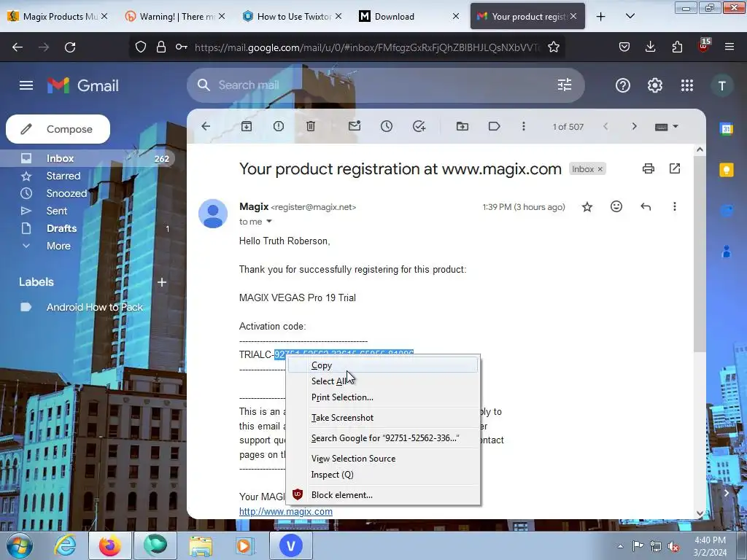The width and height of the screenshot is (747, 560).
Task: Open Google Calendar side panel
Action: click(x=727, y=128)
